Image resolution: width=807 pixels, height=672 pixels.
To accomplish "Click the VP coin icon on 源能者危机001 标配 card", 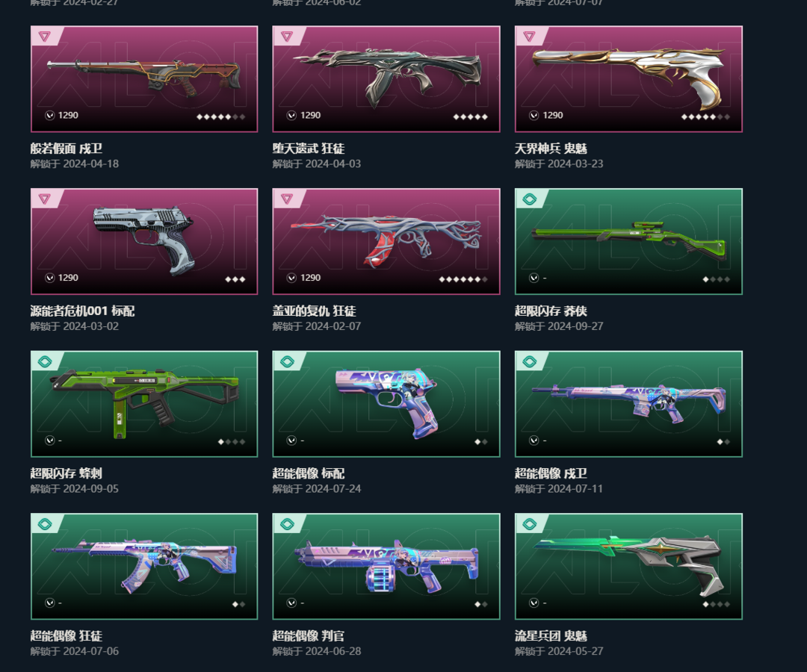I will click(x=50, y=278).
